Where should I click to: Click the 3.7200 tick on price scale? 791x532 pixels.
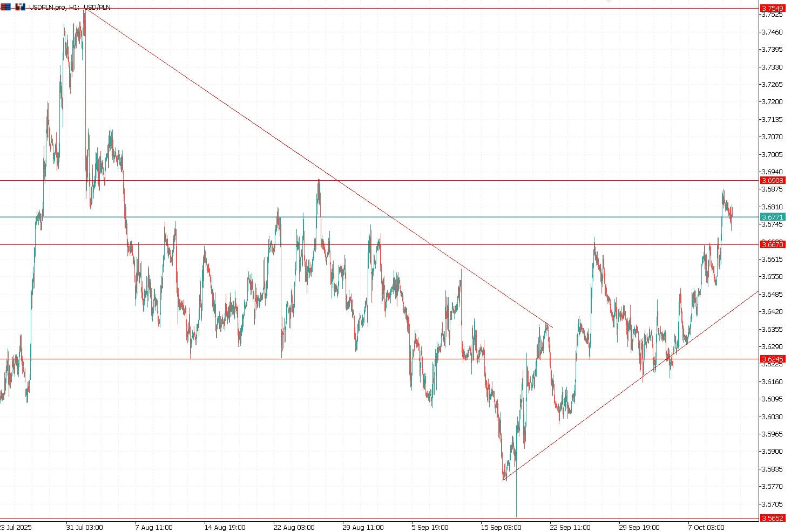(772, 102)
